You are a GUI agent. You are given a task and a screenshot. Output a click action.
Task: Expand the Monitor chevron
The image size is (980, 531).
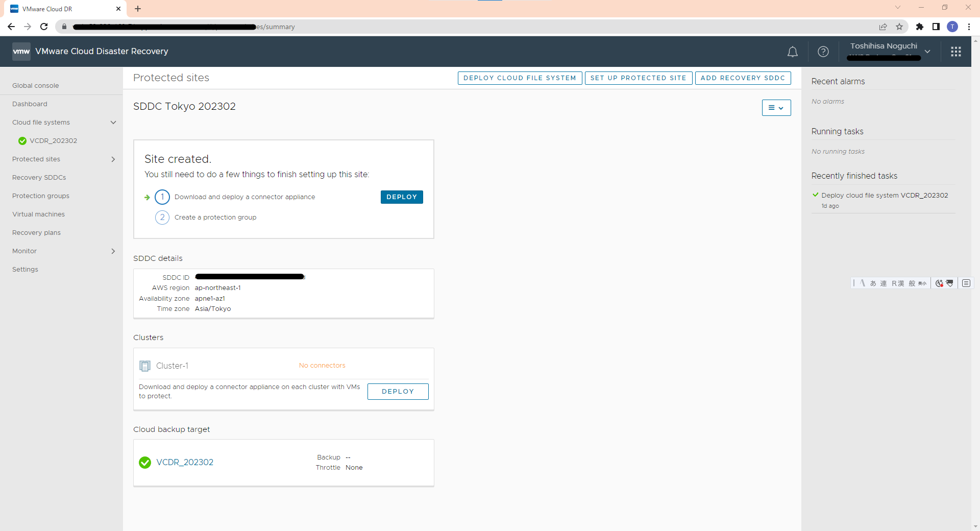click(113, 251)
